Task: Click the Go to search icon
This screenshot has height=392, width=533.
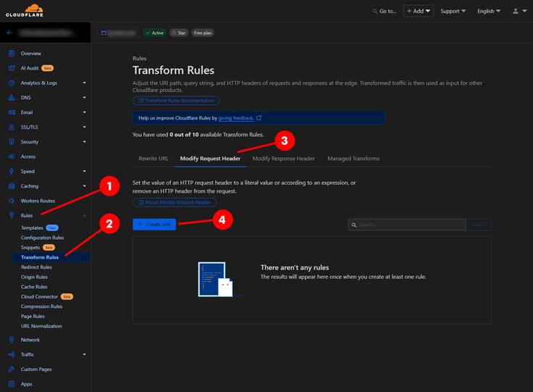Action: pyautogui.click(x=375, y=11)
